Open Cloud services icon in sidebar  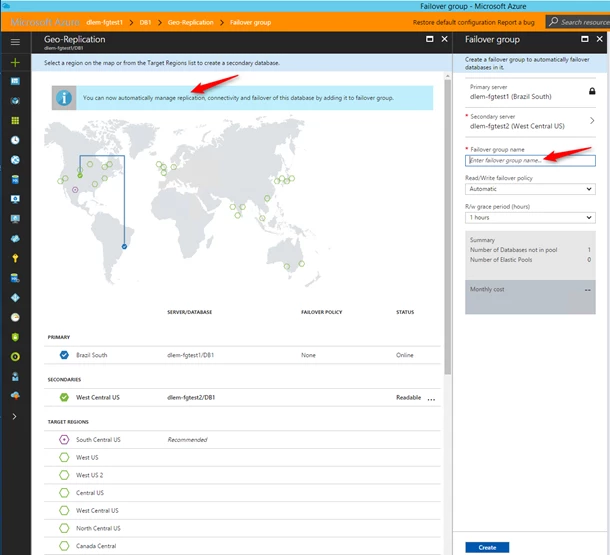point(15,239)
